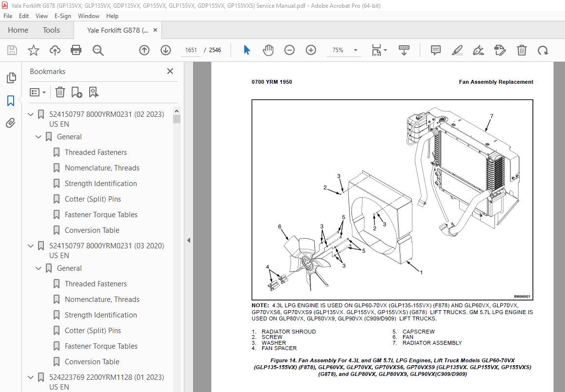Viewport: 565px width, 392px height.
Task: Click the find current bookmark icon
Action: click(x=94, y=92)
